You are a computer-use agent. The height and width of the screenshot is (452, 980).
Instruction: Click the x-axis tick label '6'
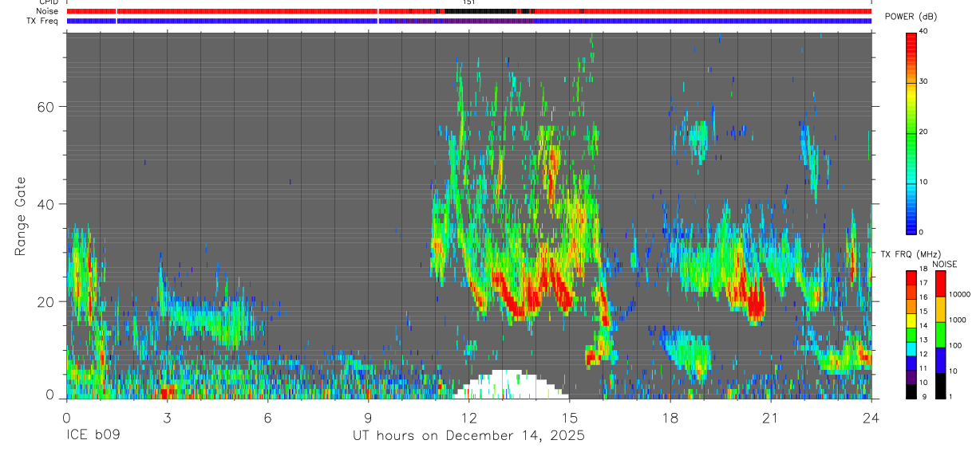(x=267, y=417)
